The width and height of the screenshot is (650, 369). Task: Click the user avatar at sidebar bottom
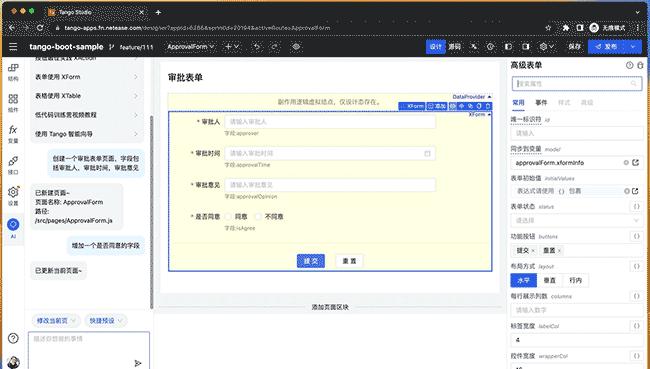coord(13,362)
